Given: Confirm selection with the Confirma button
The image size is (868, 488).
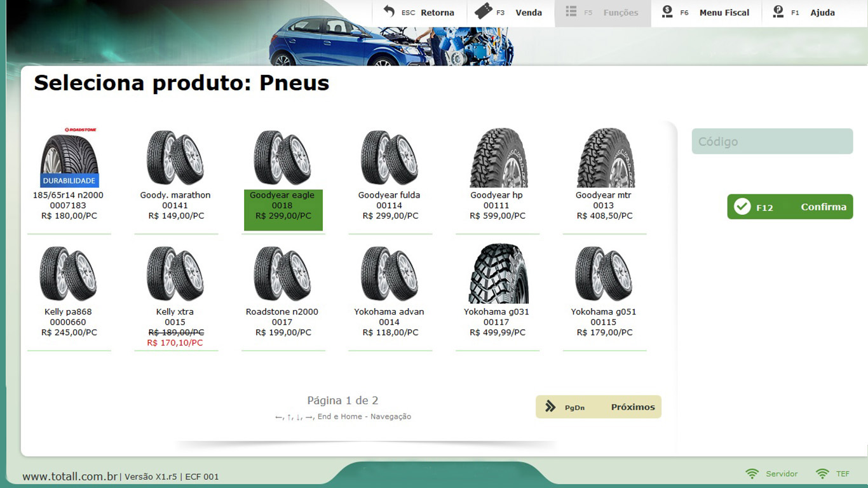Looking at the screenshot, I should tap(790, 207).
